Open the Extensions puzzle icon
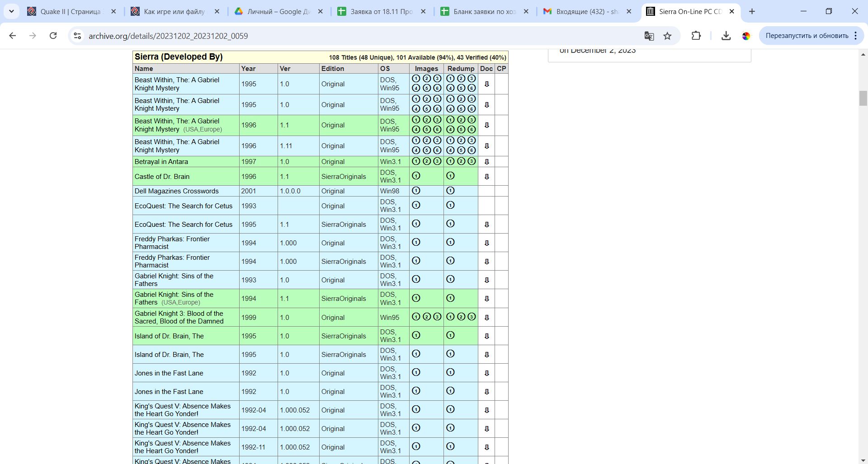868x464 pixels. 696,36
